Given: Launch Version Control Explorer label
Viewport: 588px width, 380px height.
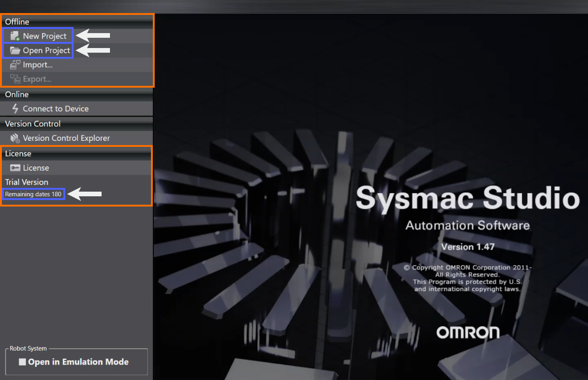Looking at the screenshot, I should [x=67, y=138].
